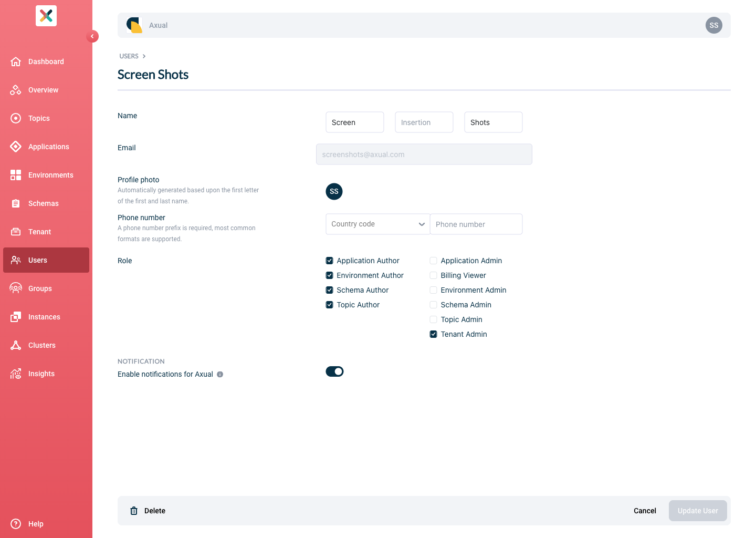Click the Groups icon in sidebar
This screenshot has height=538, width=756.
tap(16, 288)
